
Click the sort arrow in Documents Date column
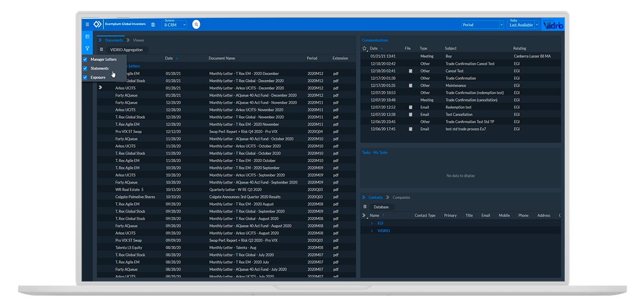tap(177, 58)
